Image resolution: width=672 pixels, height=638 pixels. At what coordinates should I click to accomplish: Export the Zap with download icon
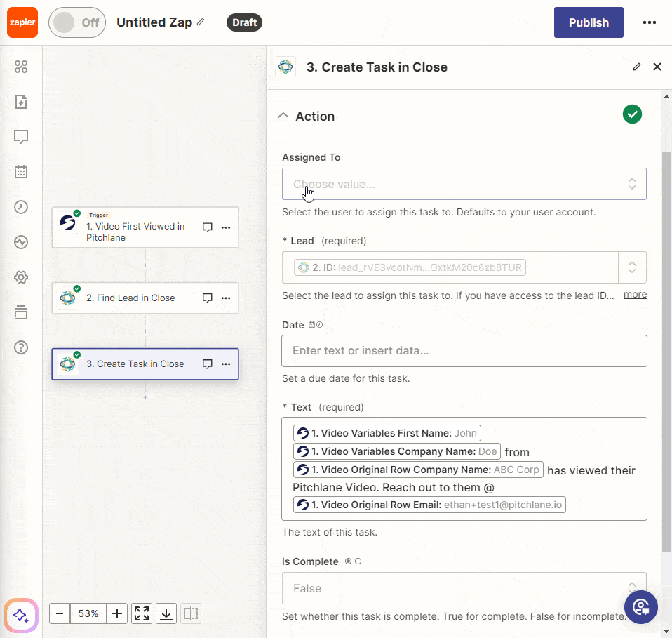point(166,613)
